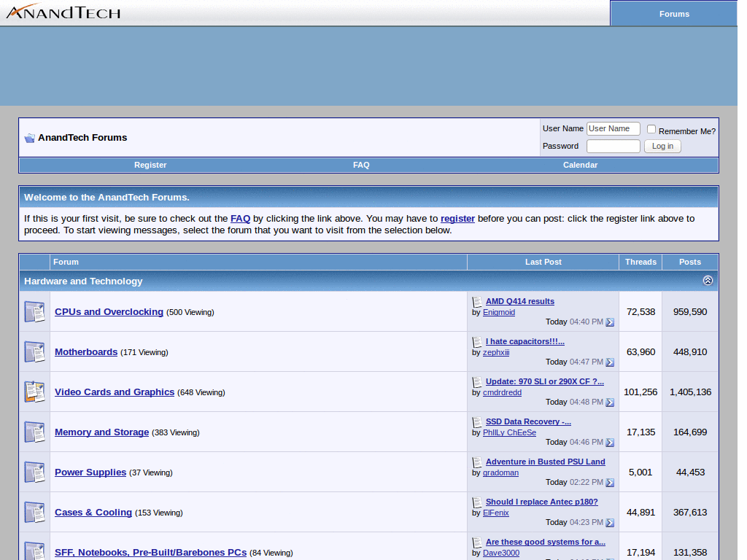Screen dimensions: 747x560
Task: Open Adventure in Busted PSU Land thread
Action: (546, 462)
